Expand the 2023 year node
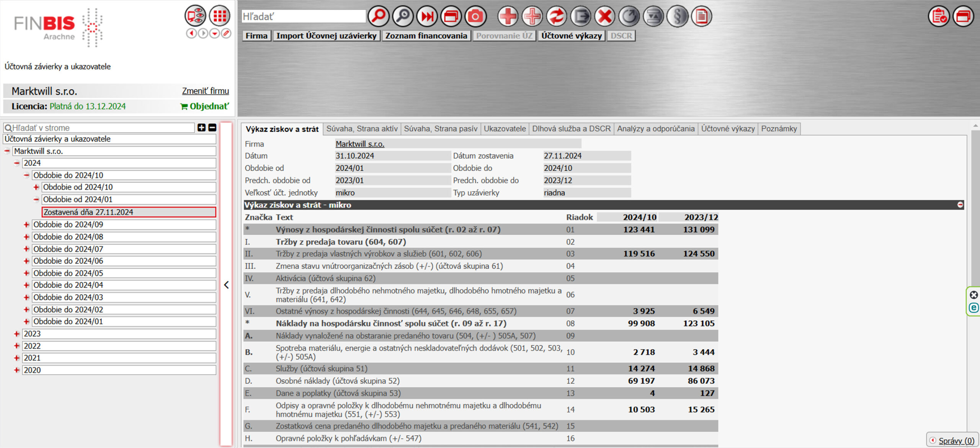The height and width of the screenshot is (448, 980). [x=17, y=334]
